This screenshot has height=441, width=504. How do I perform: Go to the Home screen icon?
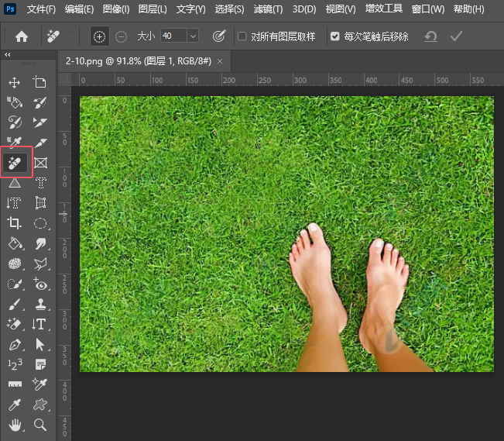[22, 36]
